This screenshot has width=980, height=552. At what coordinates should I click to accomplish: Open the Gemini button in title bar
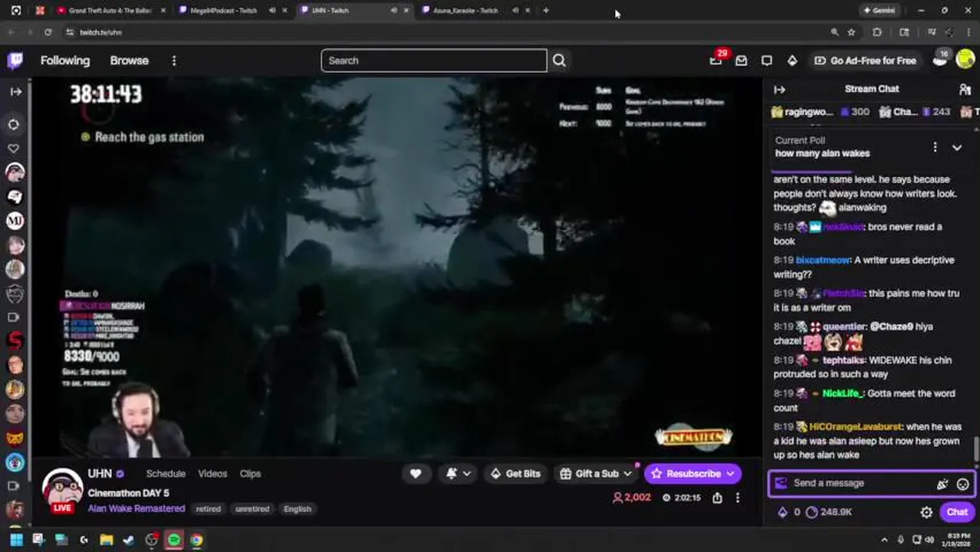879,11
